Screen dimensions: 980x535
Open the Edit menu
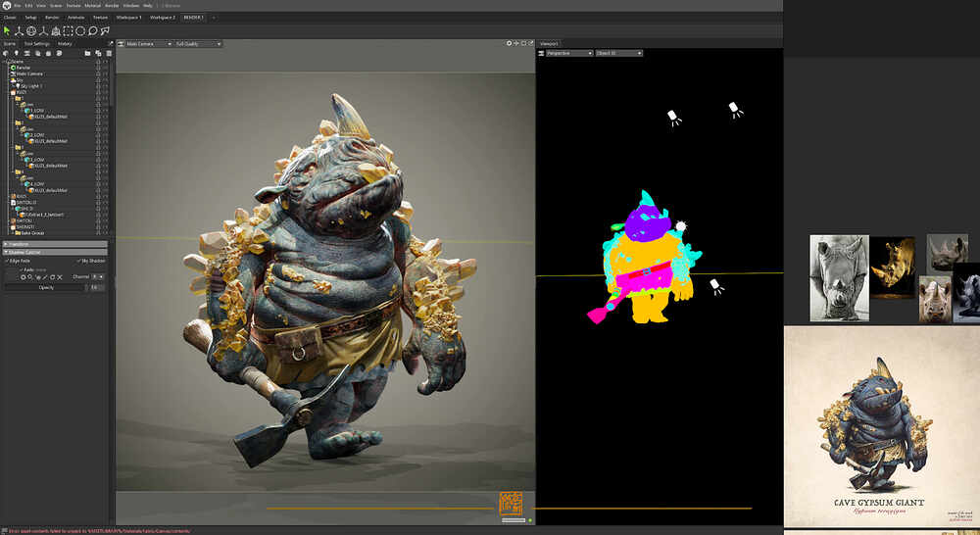[28, 6]
